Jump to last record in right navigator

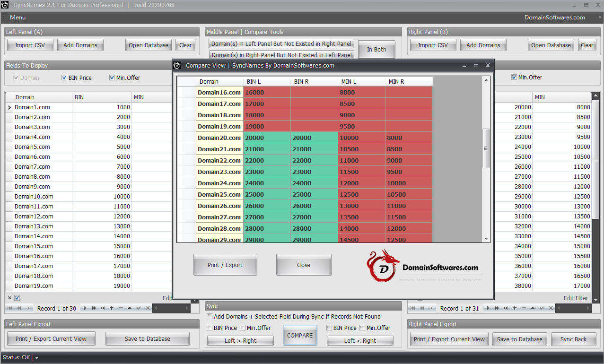tap(506, 308)
